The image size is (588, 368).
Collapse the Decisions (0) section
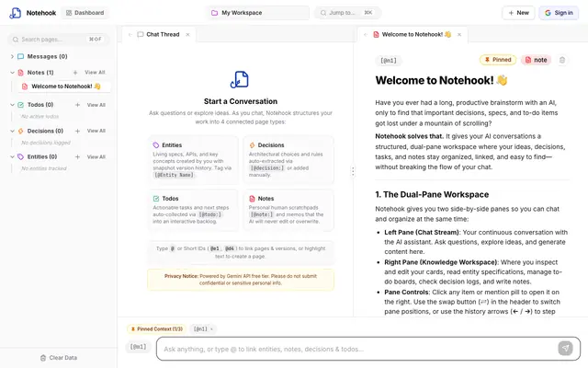point(12,131)
